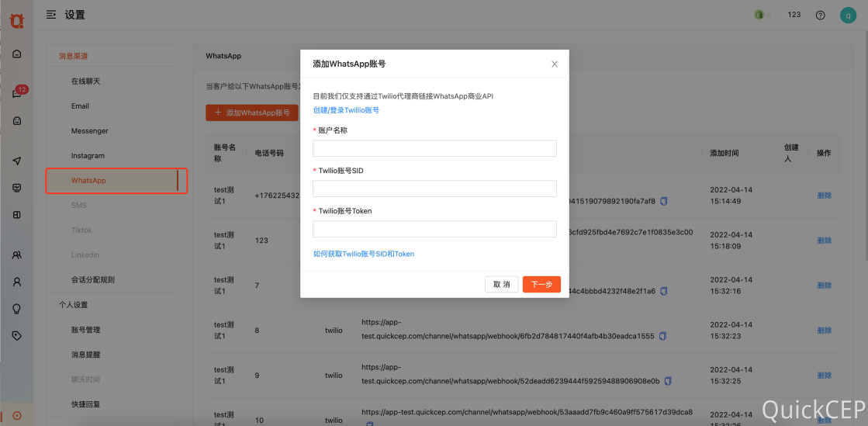The height and width of the screenshot is (426, 868).
Task: Open the settings gear icon at rail bottom
Action: (x=17, y=415)
